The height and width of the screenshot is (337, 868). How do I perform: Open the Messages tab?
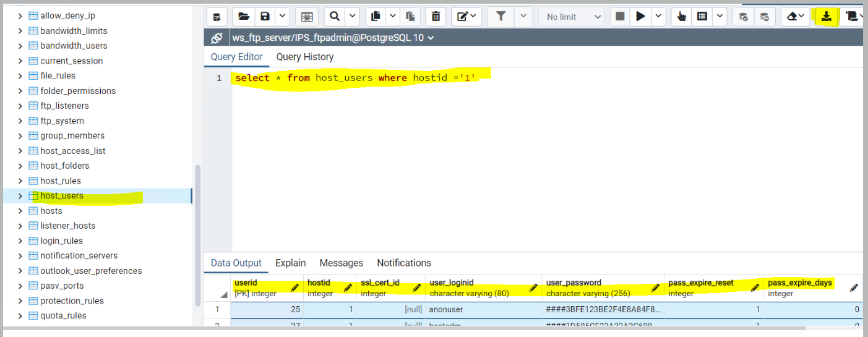coord(342,263)
